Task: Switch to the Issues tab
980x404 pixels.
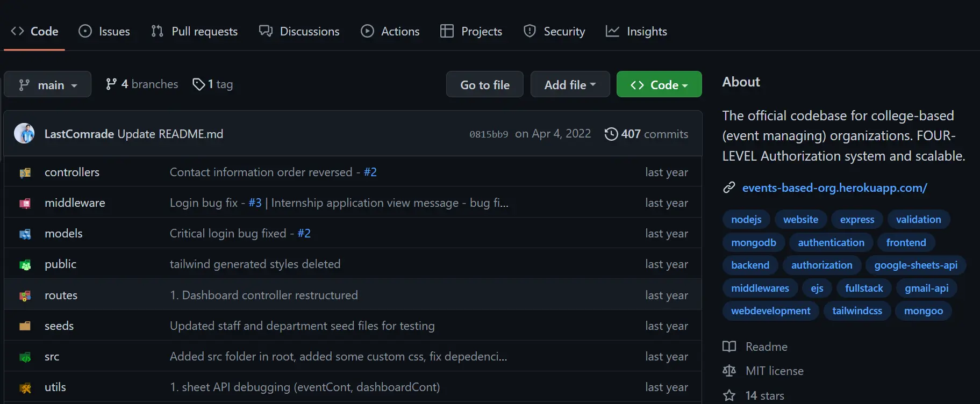Action: click(104, 31)
